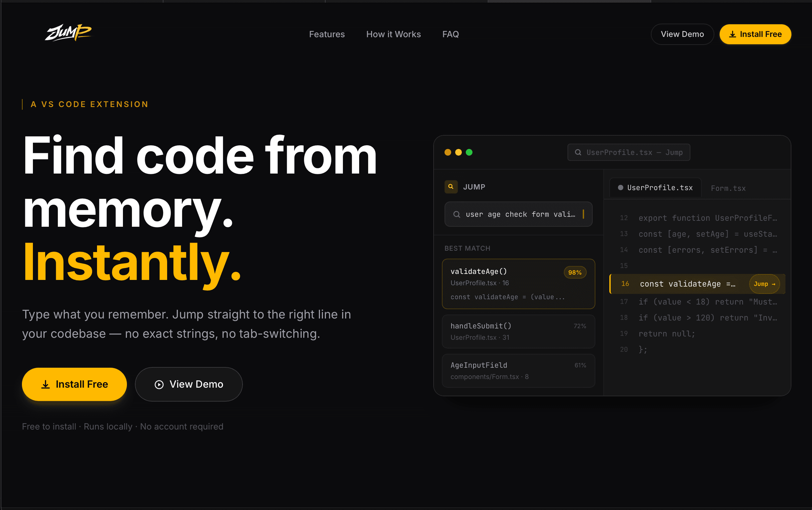Click the 'UserProfile.tsx · 31' path

tap(480, 337)
